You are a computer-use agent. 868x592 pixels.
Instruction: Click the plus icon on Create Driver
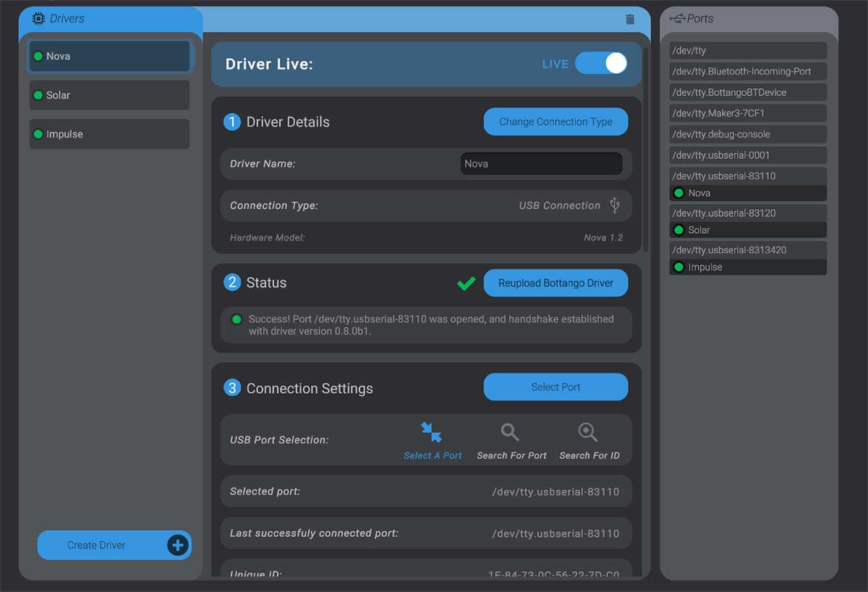click(x=178, y=545)
